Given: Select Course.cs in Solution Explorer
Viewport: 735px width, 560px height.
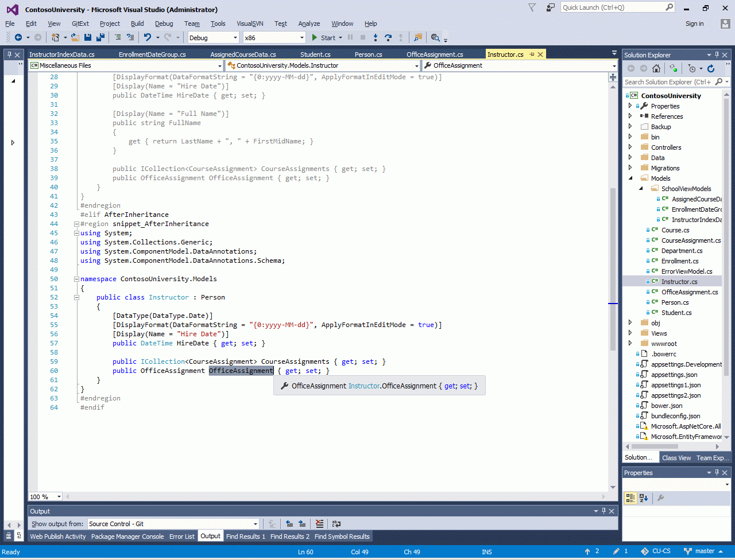Looking at the screenshot, I should (675, 230).
